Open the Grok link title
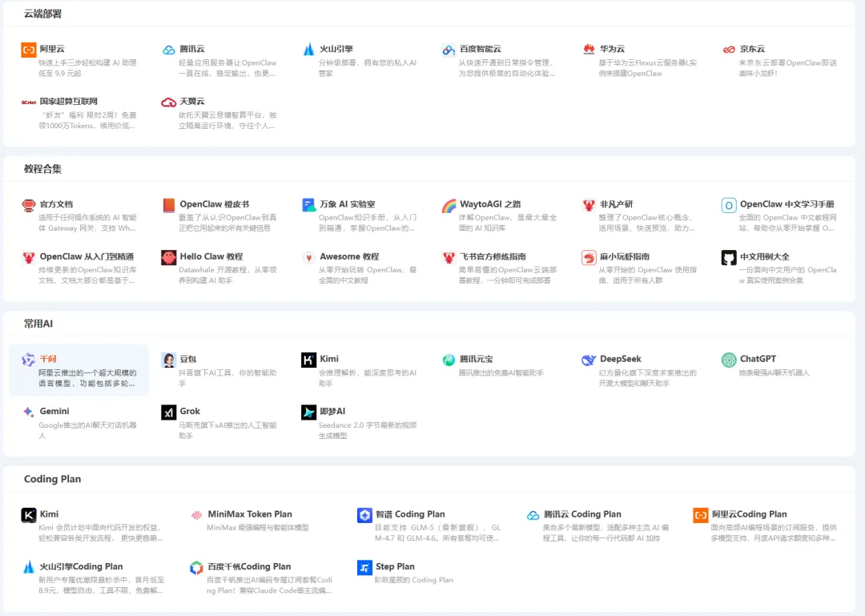The image size is (865, 616). (190, 411)
